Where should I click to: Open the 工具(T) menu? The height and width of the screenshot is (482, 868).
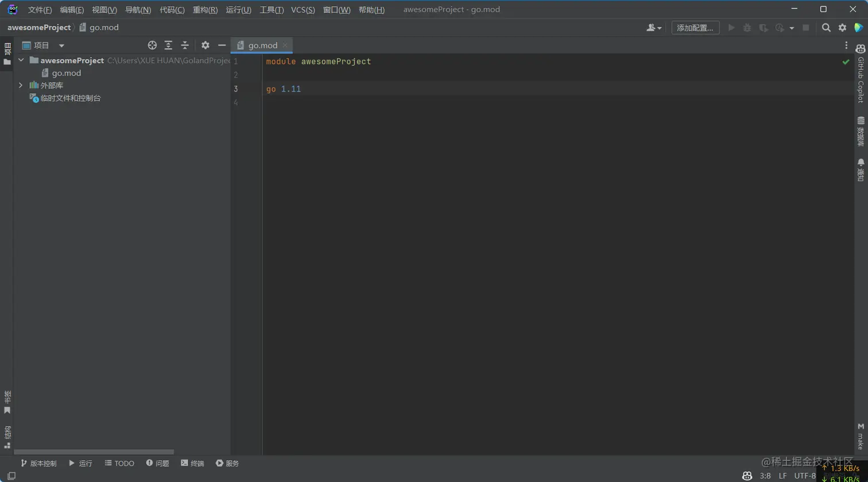[x=272, y=10]
